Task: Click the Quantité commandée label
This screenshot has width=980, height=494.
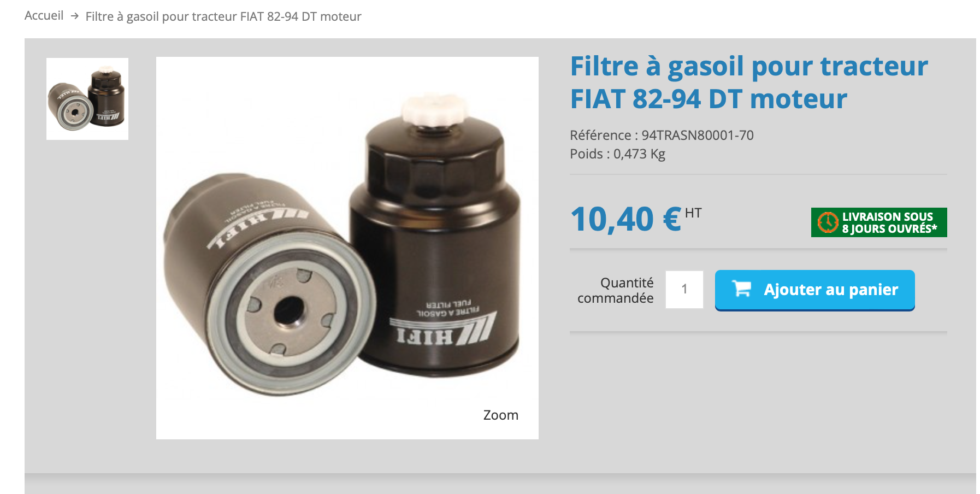Action: (616, 290)
